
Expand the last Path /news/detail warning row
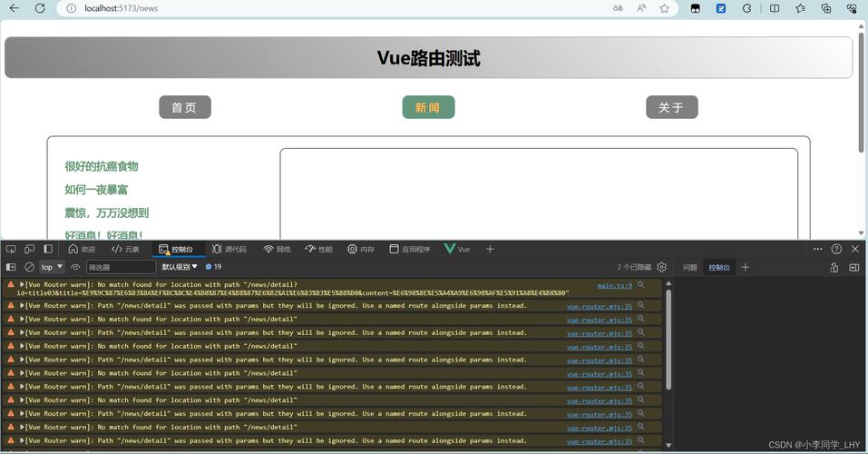point(22,440)
